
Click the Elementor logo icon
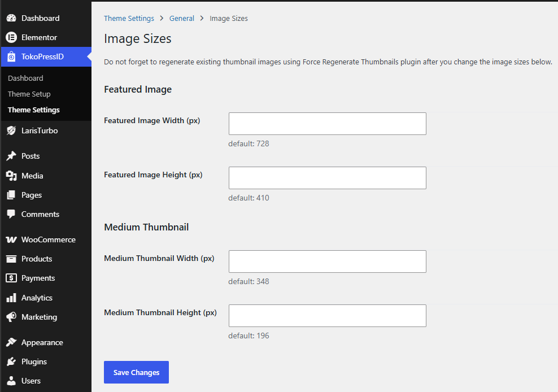11,37
